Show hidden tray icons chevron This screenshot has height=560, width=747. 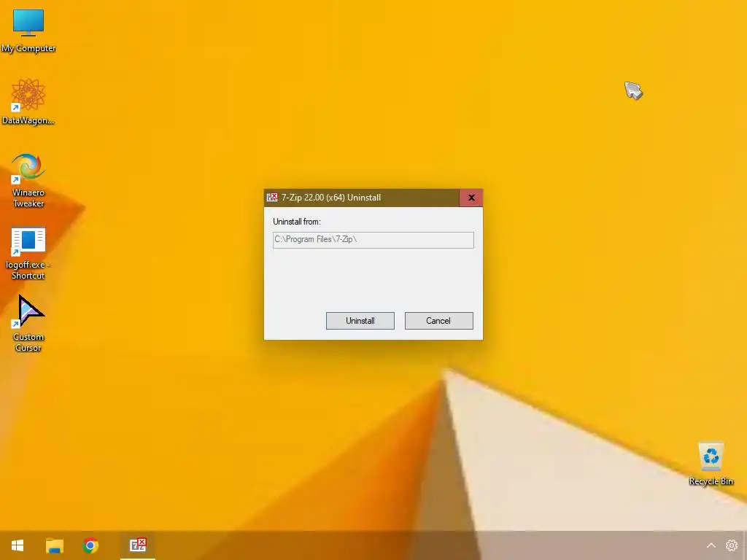pyautogui.click(x=711, y=545)
